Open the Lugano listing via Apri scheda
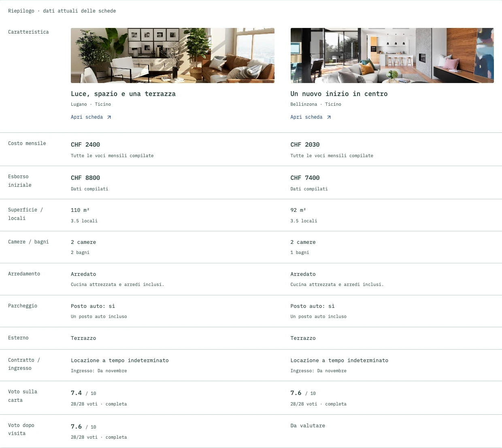502x448 pixels. click(x=91, y=117)
